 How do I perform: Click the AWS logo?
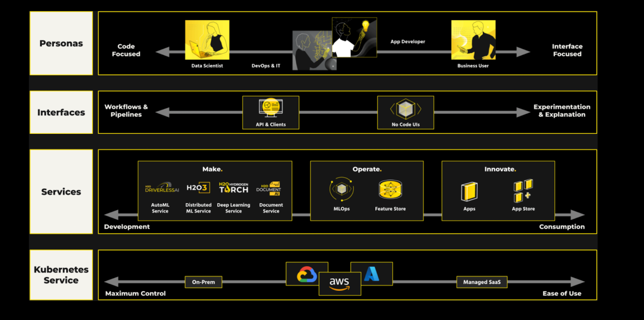339,284
